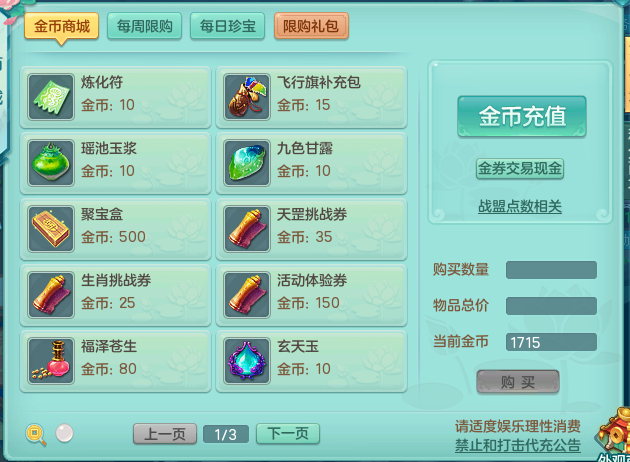Toggle the white round orb button
The image size is (630, 462).
[64, 433]
